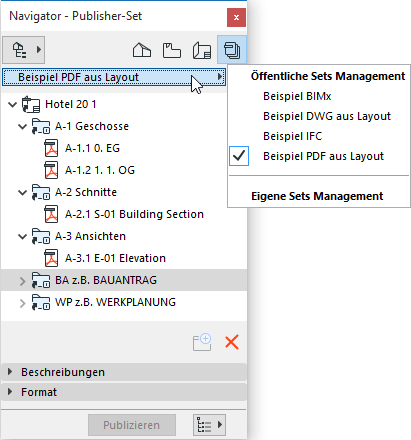Open the tree view options button
411x440 pixels.
tap(209, 425)
